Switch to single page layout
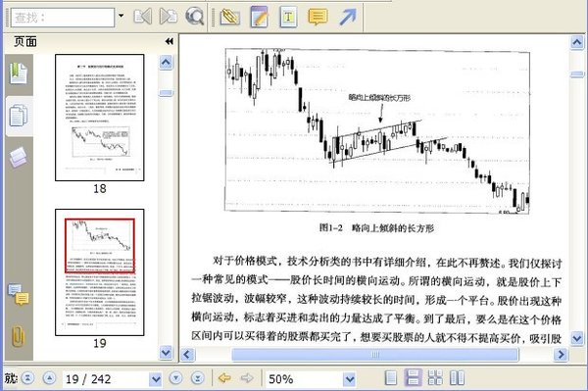The width and height of the screenshot is (588, 391). pyautogui.click(x=391, y=378)
